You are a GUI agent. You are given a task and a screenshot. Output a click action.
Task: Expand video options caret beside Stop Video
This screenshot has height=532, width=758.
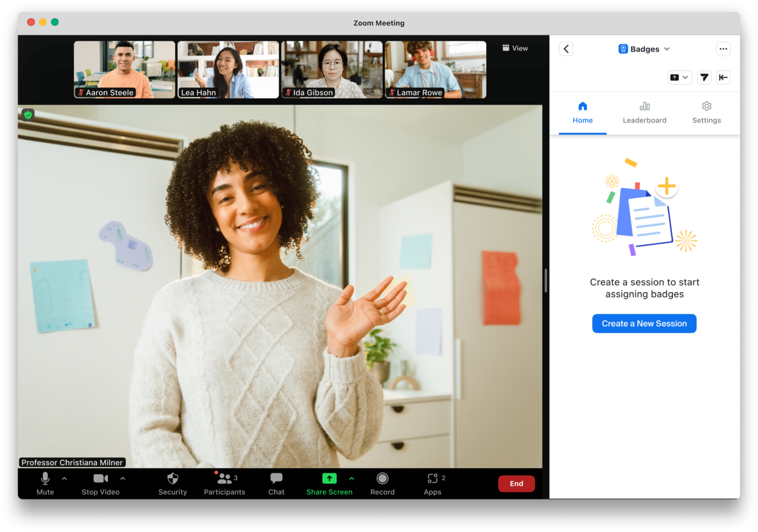coord(123,478)
